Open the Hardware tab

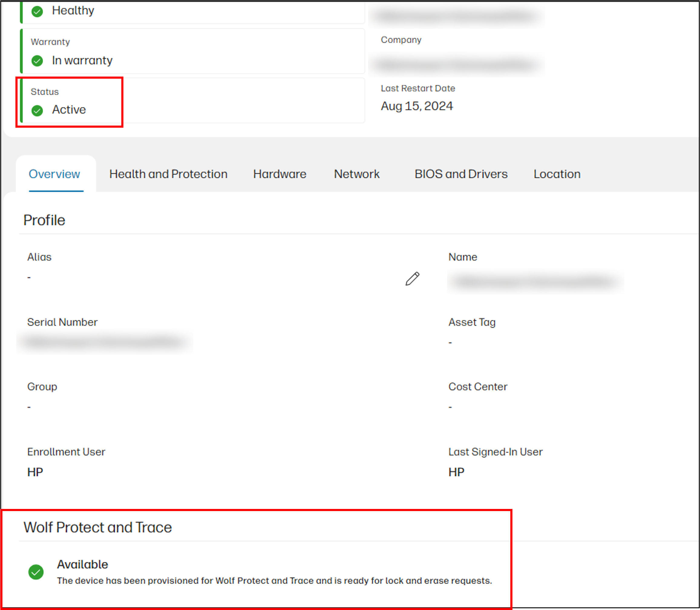(280, 174)
